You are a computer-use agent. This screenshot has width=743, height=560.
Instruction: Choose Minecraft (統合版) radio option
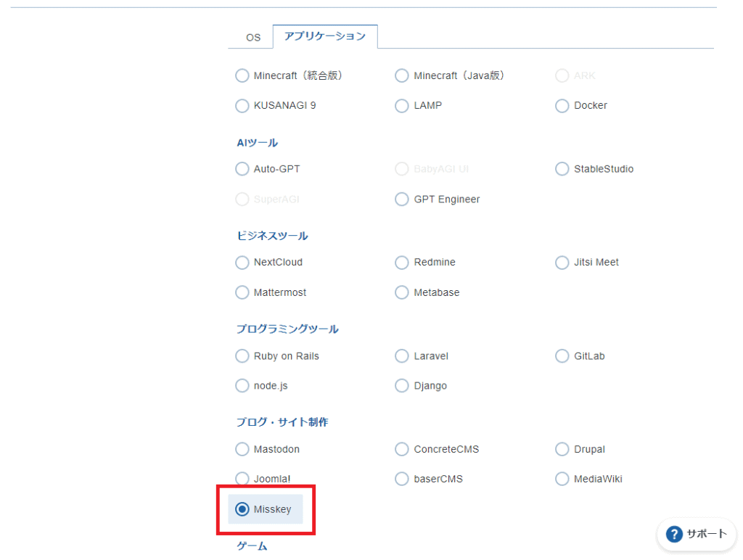coord(242,76)
